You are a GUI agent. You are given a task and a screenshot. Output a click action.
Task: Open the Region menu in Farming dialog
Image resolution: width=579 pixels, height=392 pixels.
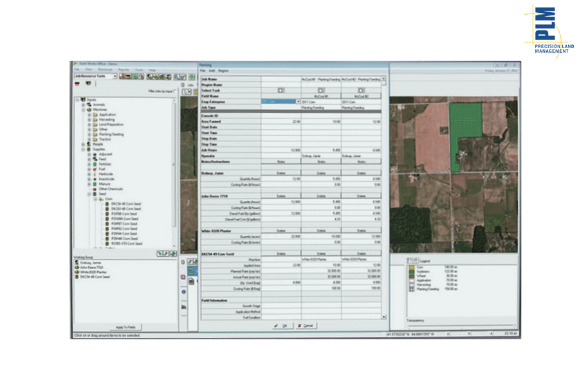tap(223, 71)
